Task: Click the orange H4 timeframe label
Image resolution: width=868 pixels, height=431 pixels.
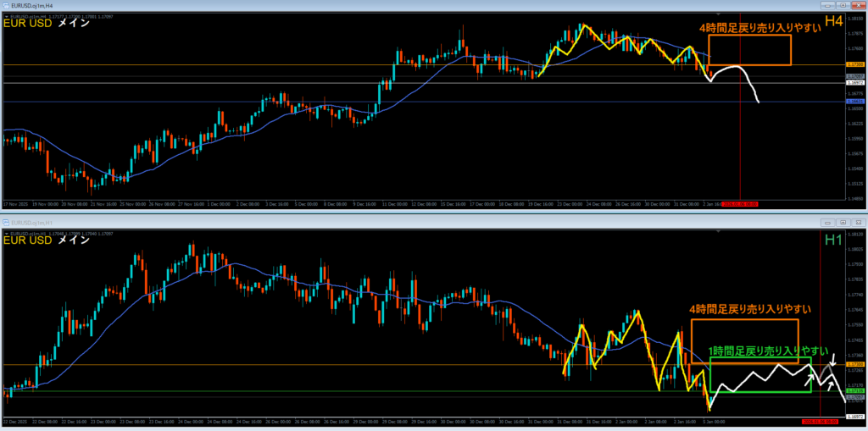Action: point(833,20)
